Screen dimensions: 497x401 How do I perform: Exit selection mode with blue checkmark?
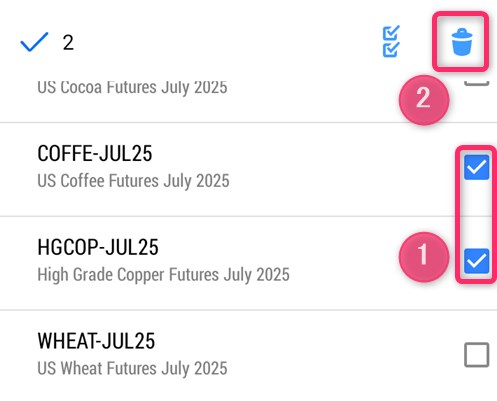pos(34,42)
